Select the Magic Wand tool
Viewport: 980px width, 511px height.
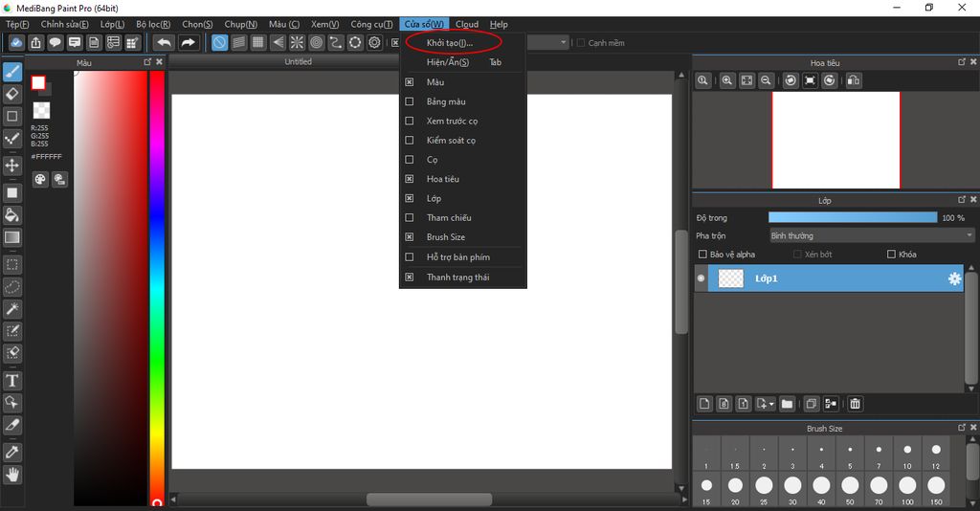tap(11, 308)
